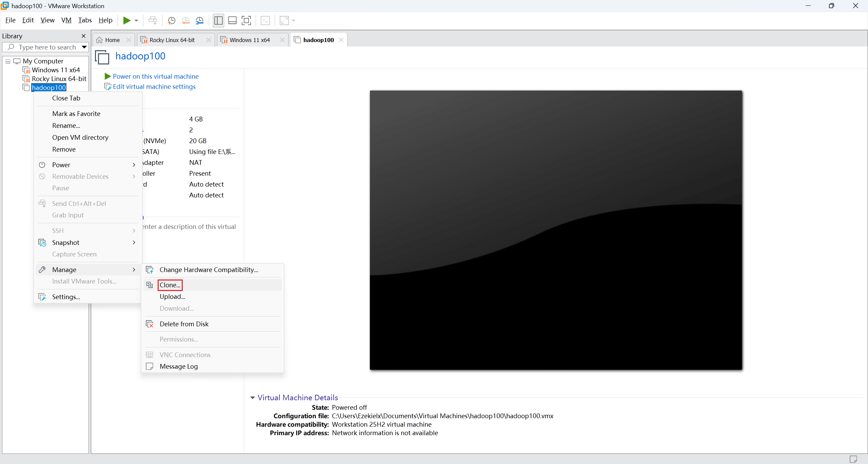Screen dimensions: 868x464
Task: Open the VM menu
Action: point(66,20)
